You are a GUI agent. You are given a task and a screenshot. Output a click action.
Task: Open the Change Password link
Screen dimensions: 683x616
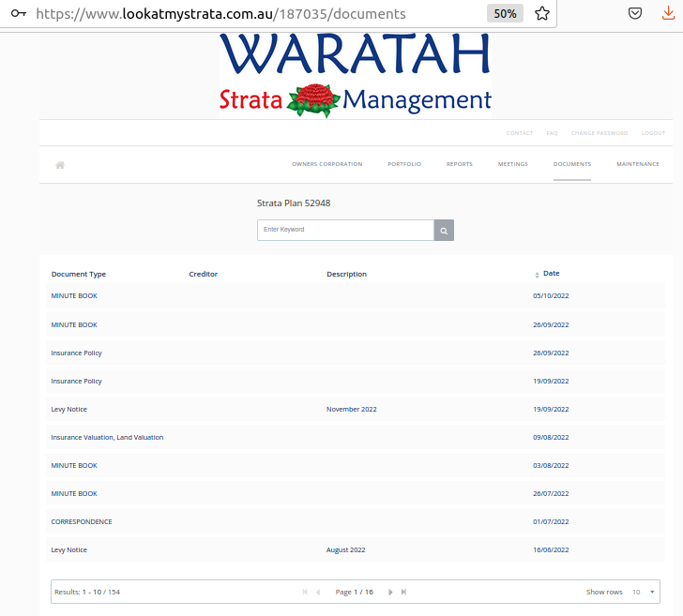pyautogui.click(x=600, y=133)
